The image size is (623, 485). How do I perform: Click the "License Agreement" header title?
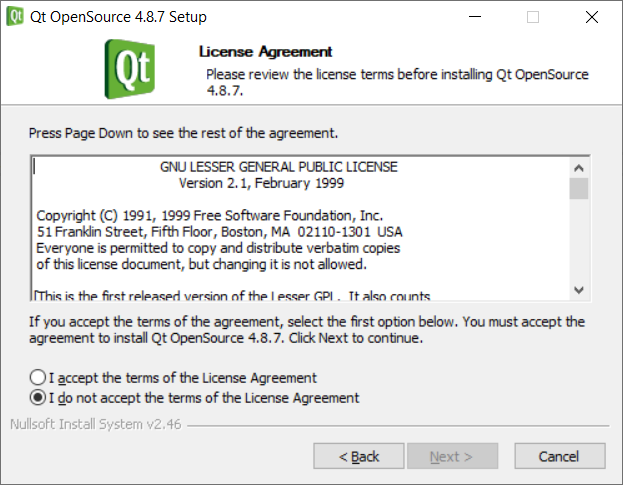[265, 52]
